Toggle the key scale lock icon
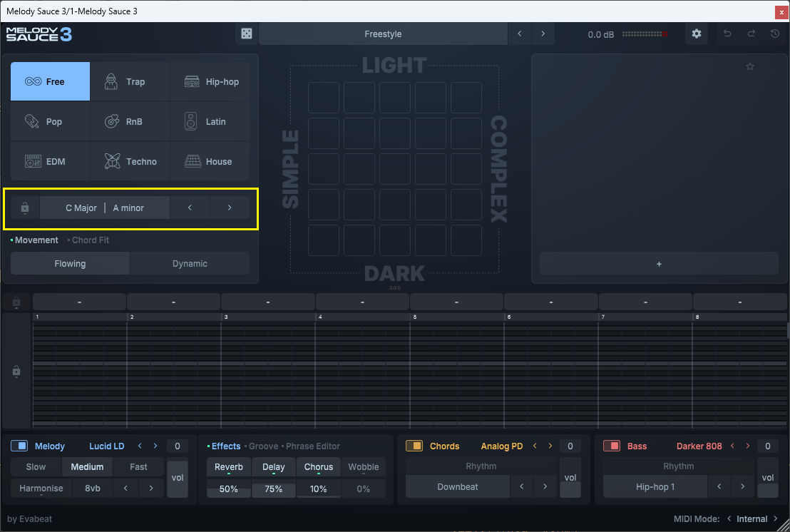 25,208
